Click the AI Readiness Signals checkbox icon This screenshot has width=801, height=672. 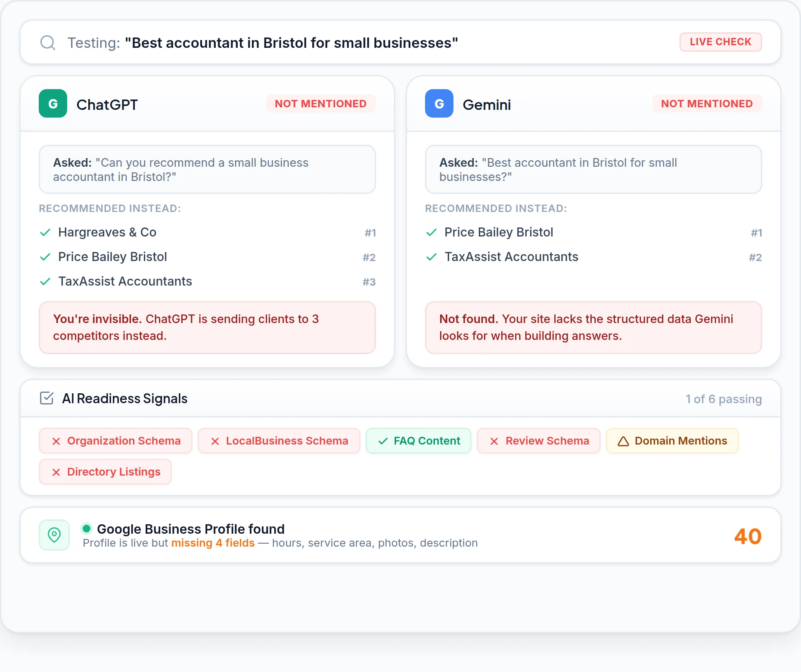(x=47, y=398)
